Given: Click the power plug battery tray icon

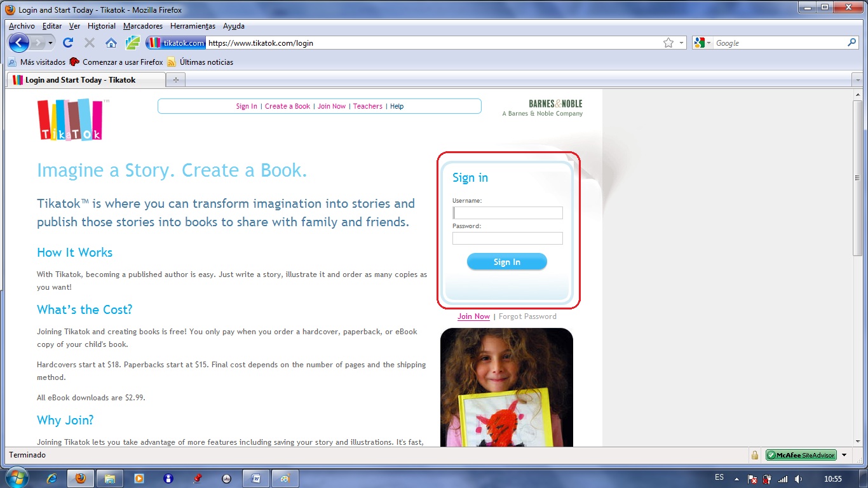Looking at the screenshot, I should 768,479.
